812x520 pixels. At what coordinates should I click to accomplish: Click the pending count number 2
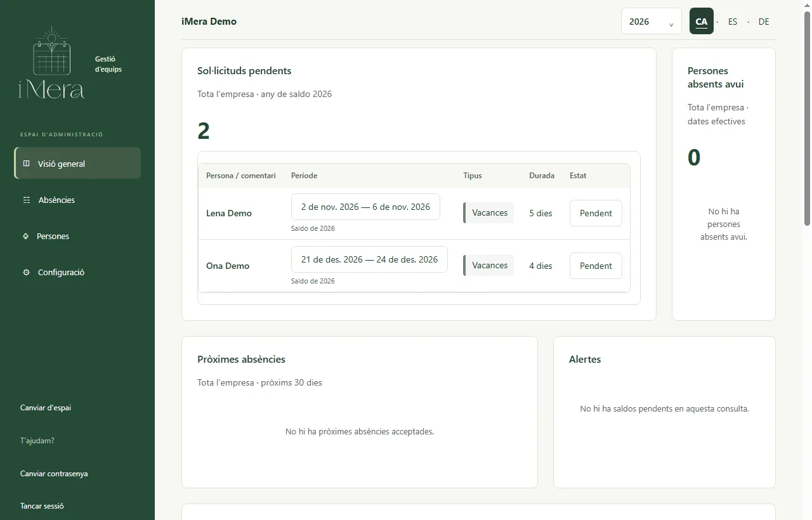pos(204,131)
